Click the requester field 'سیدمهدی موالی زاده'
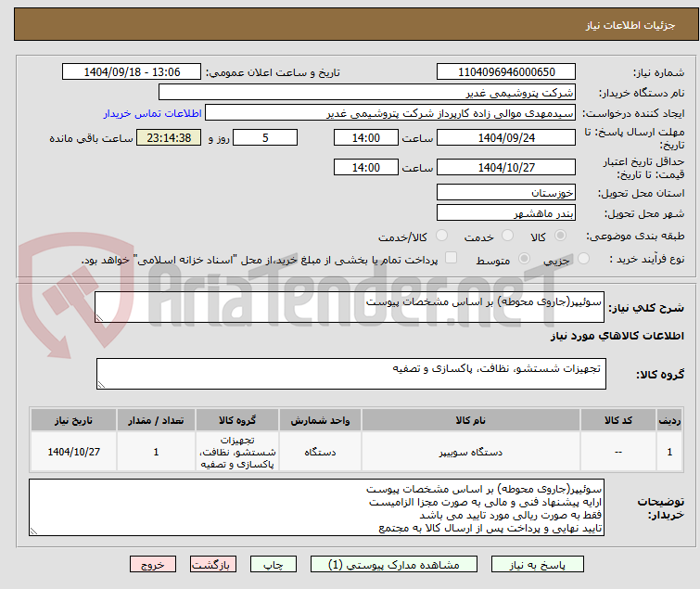Screen dimensions: 700x589 390,113
